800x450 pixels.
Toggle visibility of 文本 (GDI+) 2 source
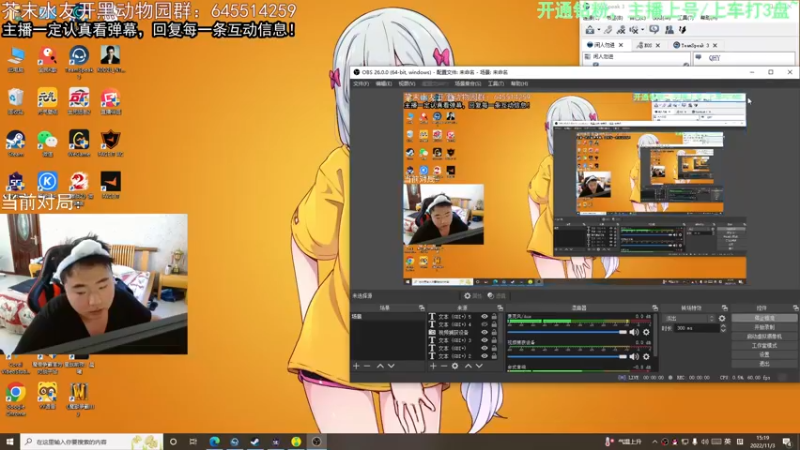484,356
